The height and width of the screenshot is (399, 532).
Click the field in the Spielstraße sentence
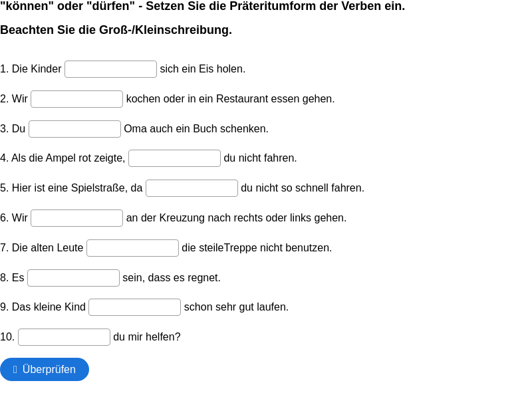pos(192,188)
